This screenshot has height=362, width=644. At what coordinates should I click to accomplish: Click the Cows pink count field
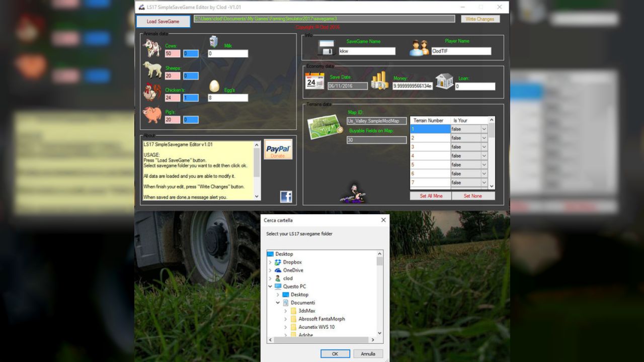click(172, 54)
